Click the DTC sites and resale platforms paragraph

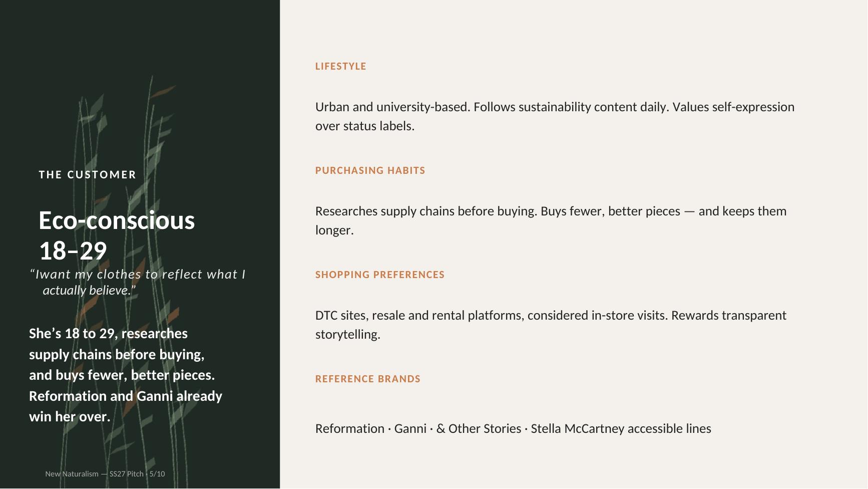tap(551, 325)
